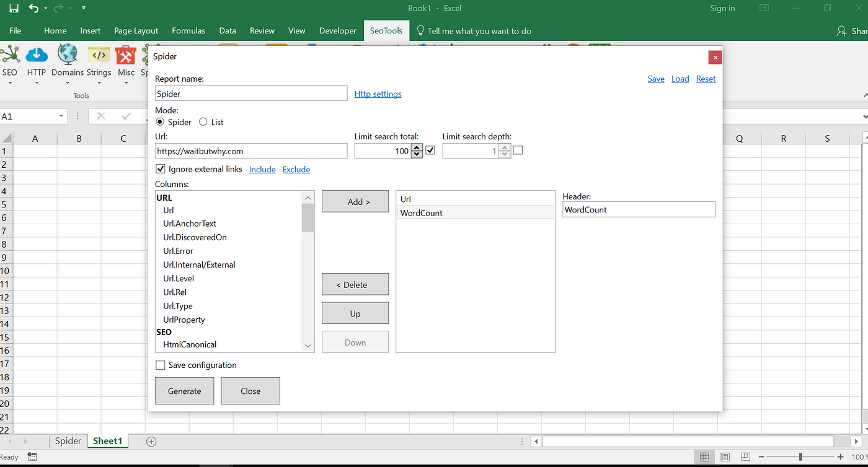The image size is (868, 467).
Task: Click the Report name input field
Action: [251, 93]
